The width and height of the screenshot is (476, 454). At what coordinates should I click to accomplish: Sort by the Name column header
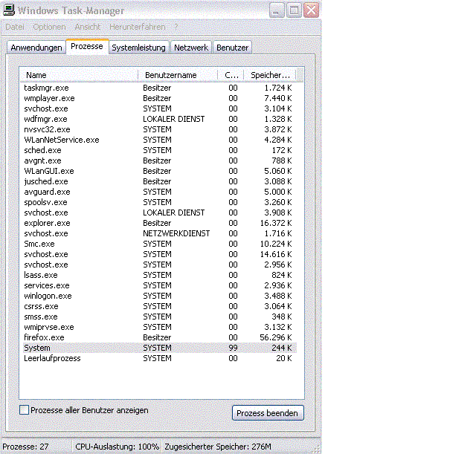[79, 75]
